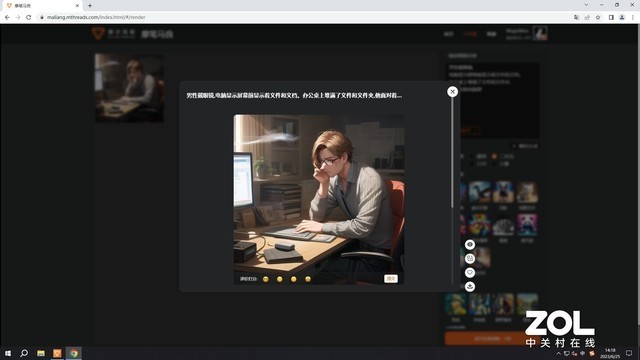Click the large generated man-at-desk image

click(319, 199)
